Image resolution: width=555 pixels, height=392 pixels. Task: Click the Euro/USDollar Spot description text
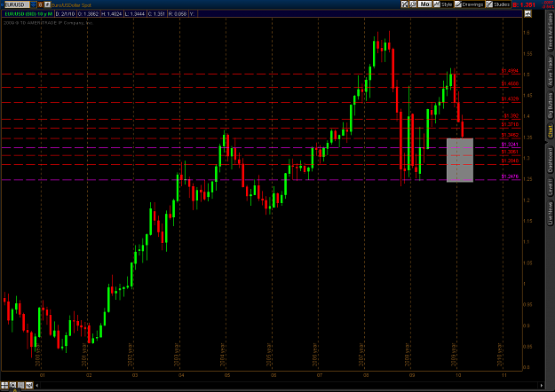tap(72, 5)
